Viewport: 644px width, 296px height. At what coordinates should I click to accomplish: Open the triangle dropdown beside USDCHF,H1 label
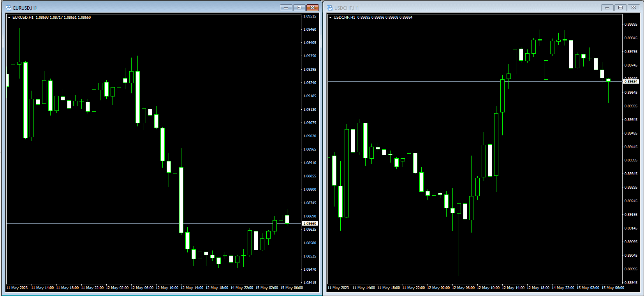330,18
